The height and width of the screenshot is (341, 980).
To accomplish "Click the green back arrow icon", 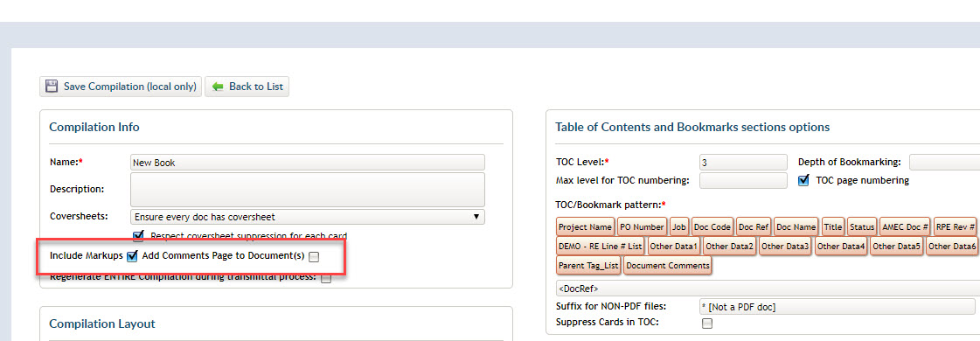I will (x=218, y=87).
